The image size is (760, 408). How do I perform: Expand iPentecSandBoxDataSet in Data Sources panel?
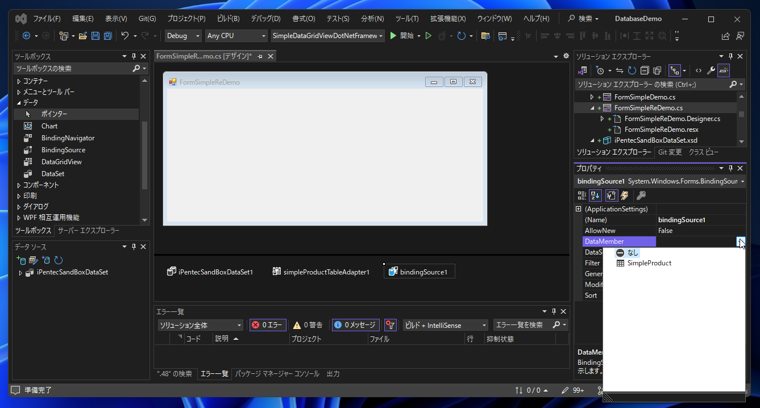click(x=21, y=273)
